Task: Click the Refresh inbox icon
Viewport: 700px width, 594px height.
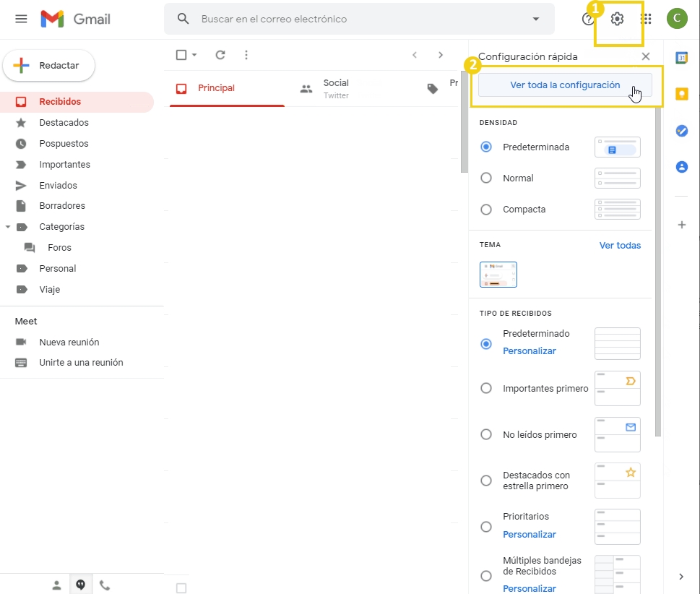Action: [x=220, y=55]
